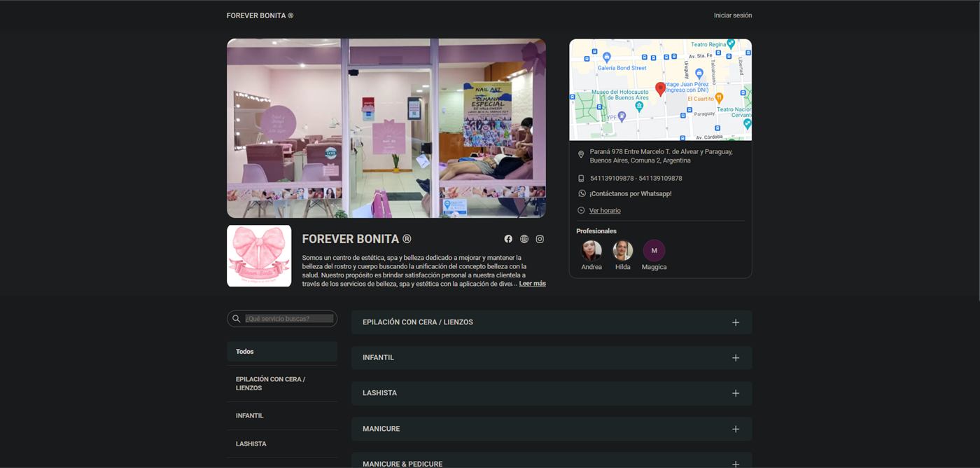Click the Profesionales heading

pos(596,231)
